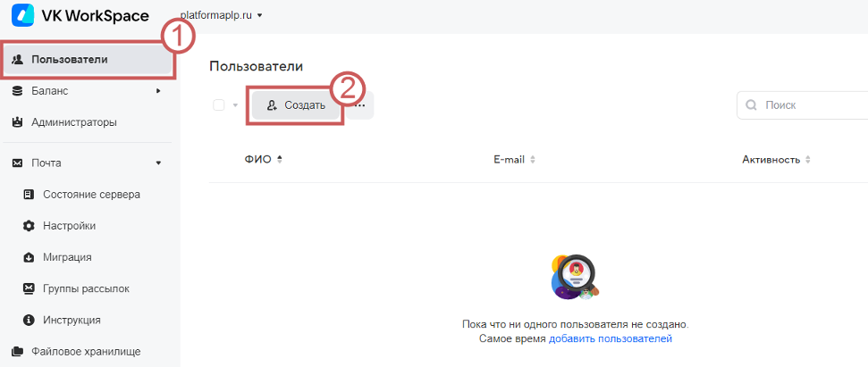Expand the Баланс submenu arrow

(x=158, y=90)
